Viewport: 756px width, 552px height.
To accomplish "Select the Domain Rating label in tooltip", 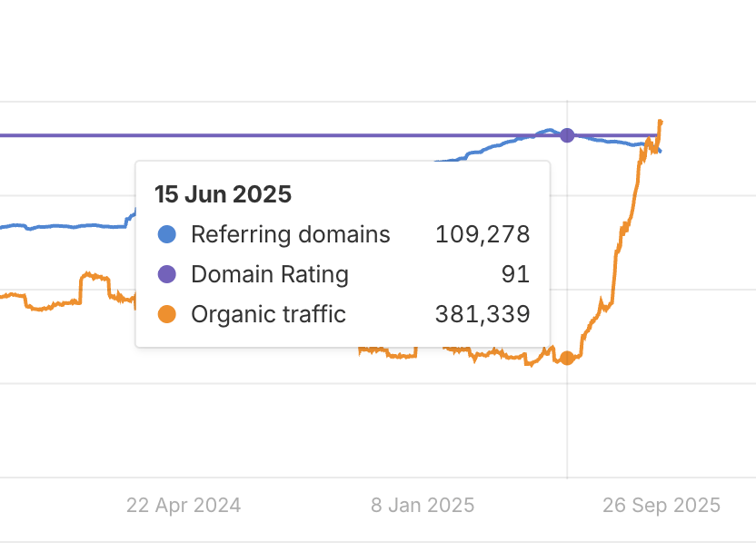I will (x=269, y=274).
